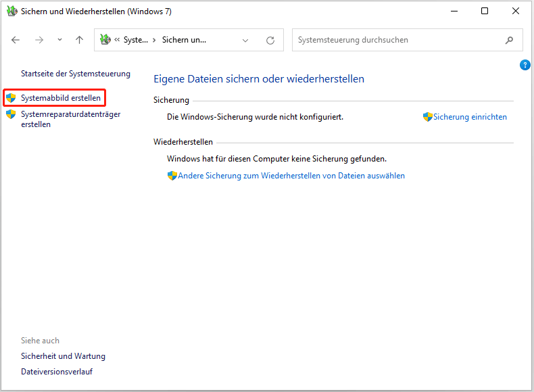Open 'Systemreparaturdatenträger erstellen'
This screenshot has width=534, height=392.
click(x=70, y=119)
